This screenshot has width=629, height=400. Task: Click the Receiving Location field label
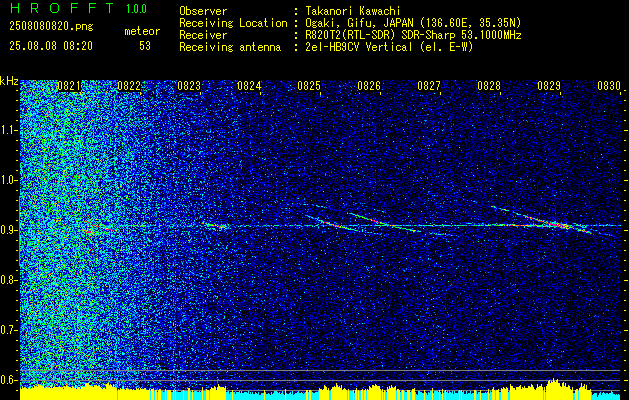tap(233, 23)
